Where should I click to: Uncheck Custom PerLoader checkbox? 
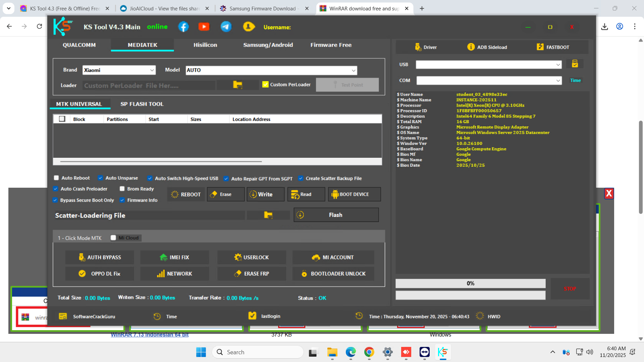265,84
